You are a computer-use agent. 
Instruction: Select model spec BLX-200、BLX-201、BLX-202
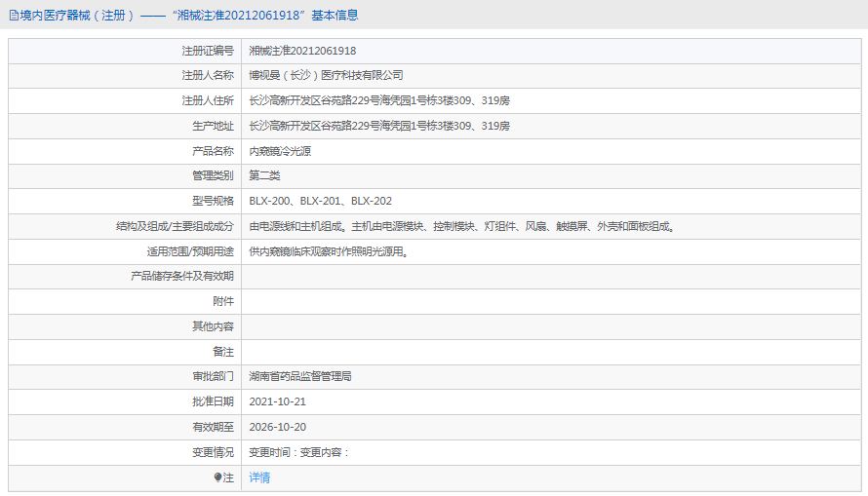coord(321,202)
